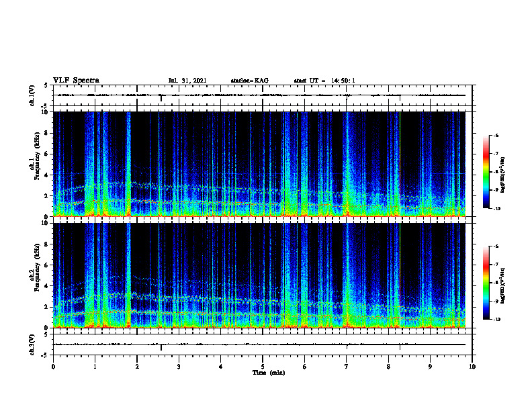This screenshot has height=411, width=532.
Task: Click the "start UT = 14:50:1" header text
Action: coord(324,81)
